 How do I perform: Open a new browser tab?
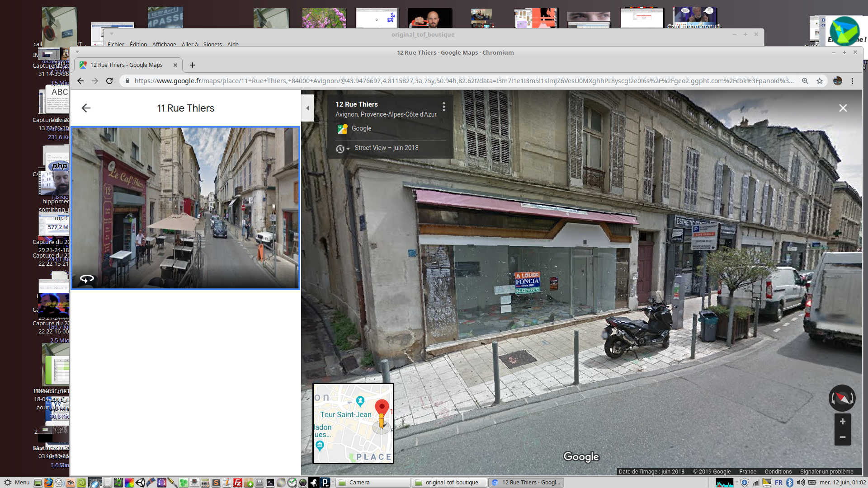click(x=193, y=65)
